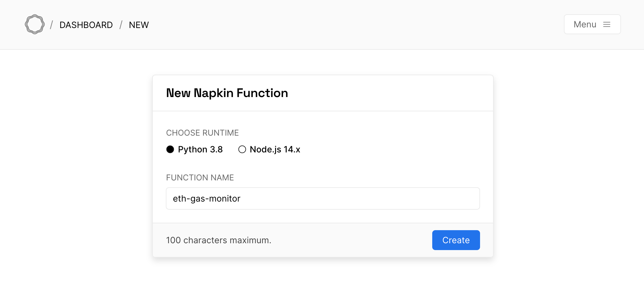Viewport: 644px width, 293px height.
Task: Select the Node.js 14.x radio button
Action: pos(242,150)
